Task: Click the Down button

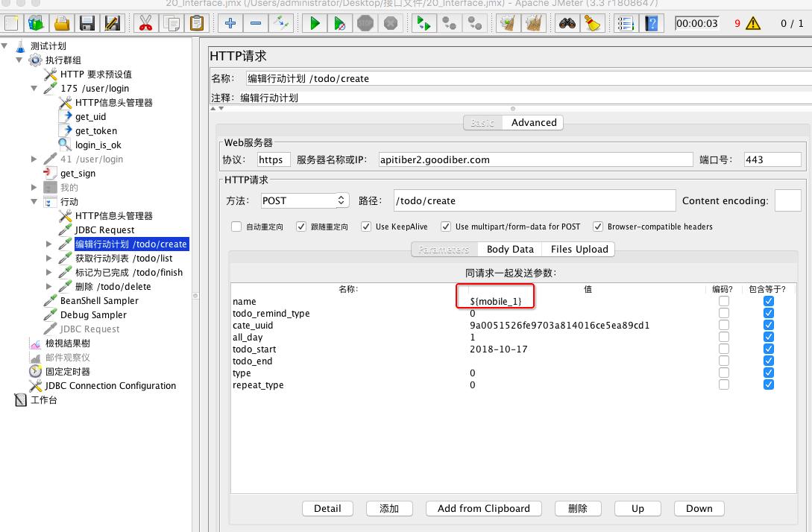Action: pos(699,509)
